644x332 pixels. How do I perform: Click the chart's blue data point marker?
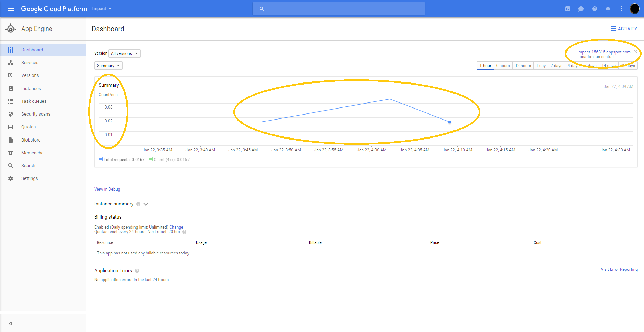tap(450, 122)
